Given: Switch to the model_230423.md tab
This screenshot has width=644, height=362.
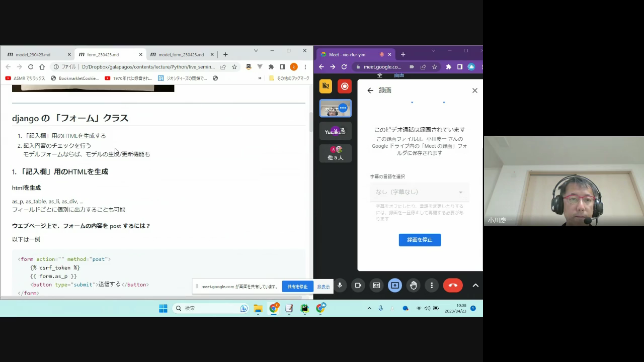Looking at the screenshot, I should (x=33, y=54).
